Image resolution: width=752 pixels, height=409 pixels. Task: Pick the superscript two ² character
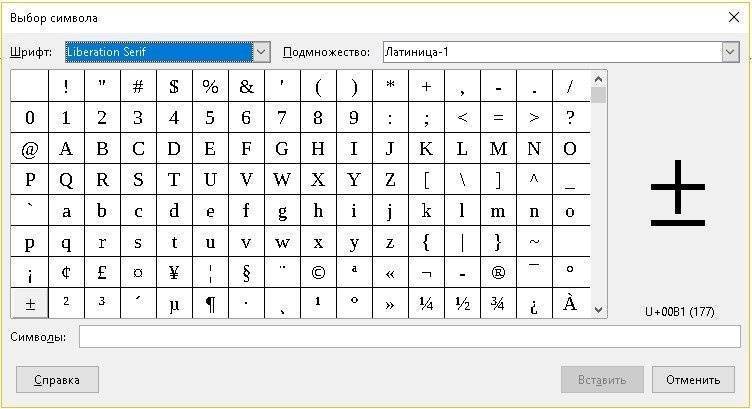point(66,304)
